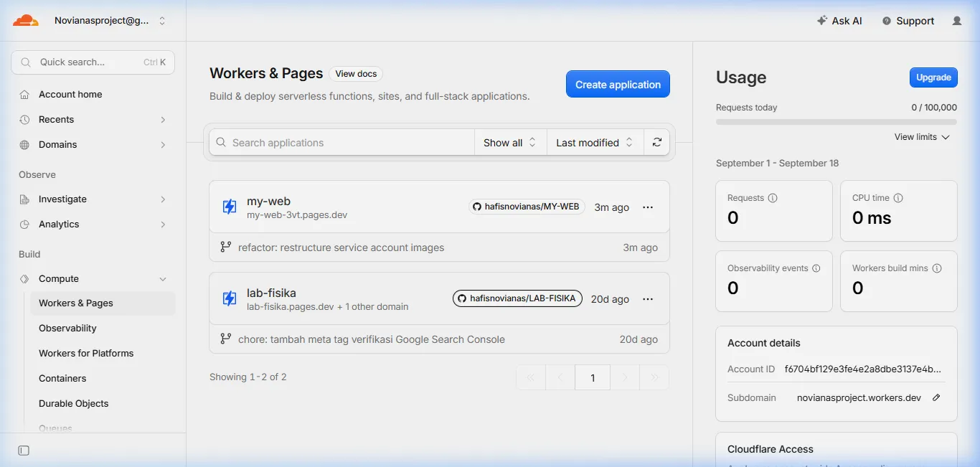980x467 pixels.
Task: Click the Upgrade button
Action: (x=933, y=77)
